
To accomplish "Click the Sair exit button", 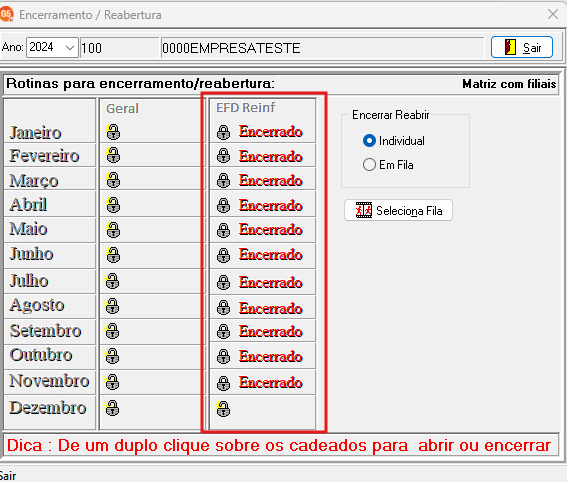I will (521, 47).
